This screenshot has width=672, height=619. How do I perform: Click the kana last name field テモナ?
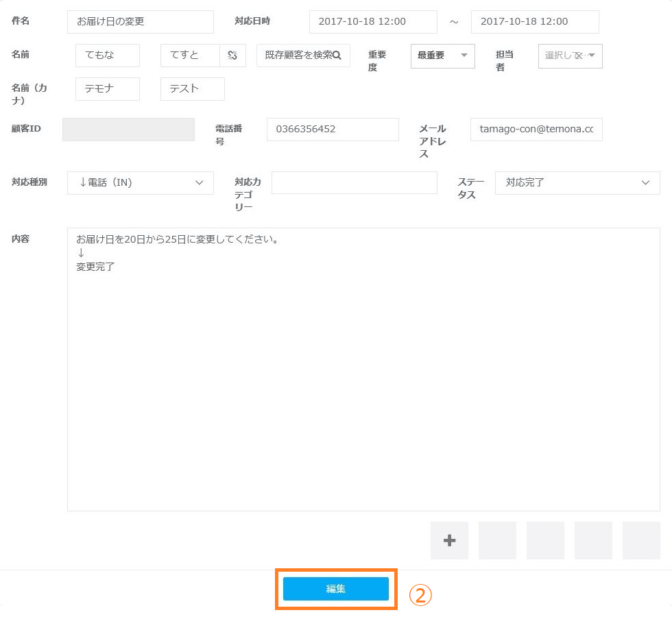click(x=107, y=89)
